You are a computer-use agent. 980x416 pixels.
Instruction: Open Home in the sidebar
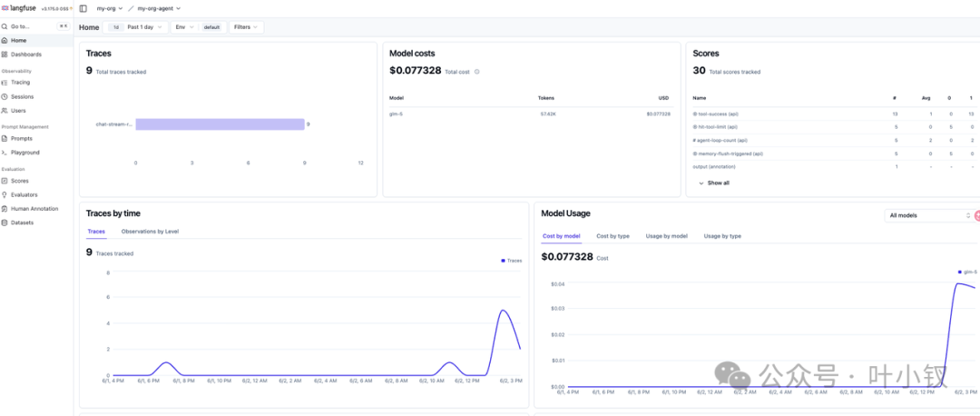point(36,41)
